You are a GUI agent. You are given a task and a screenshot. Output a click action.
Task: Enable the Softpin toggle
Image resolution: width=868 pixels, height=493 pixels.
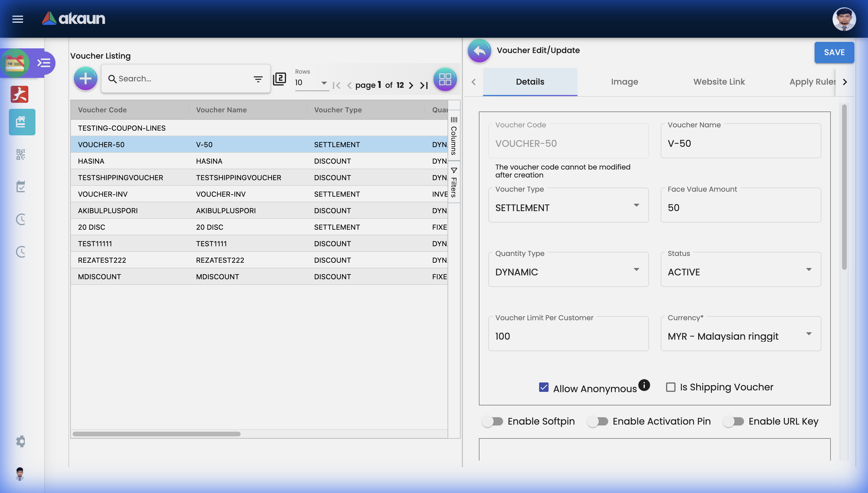tap(492, 421)
